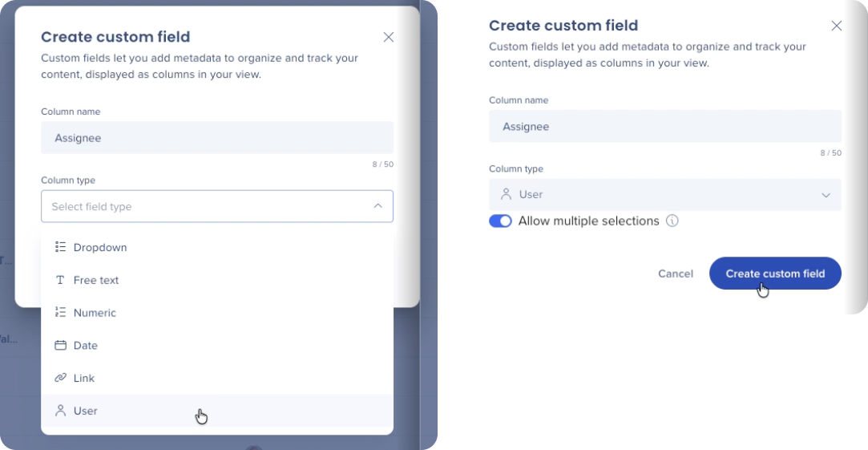Click the info icon beside Allow multiple selections
Screen dimensions: 868x450
pyautogui.click(x=672, y=221)
